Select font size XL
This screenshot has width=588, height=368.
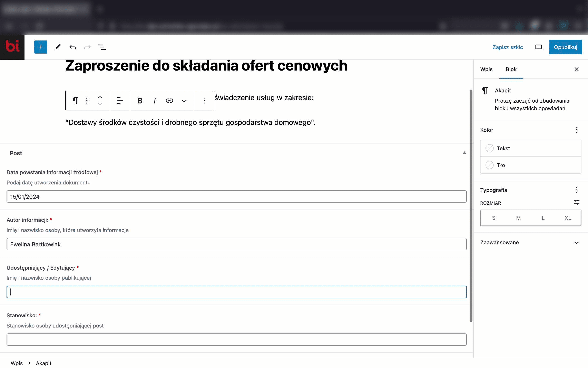tap(568, 218)
